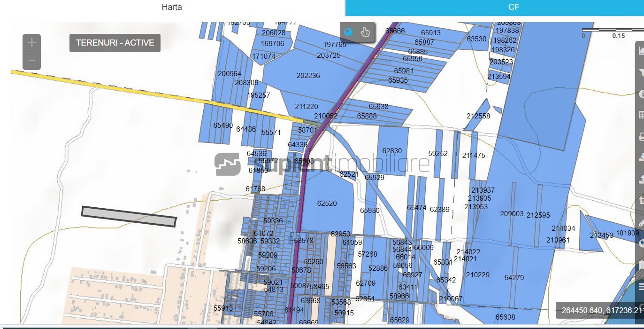Switch to the Harta tab

coord(172,7)
